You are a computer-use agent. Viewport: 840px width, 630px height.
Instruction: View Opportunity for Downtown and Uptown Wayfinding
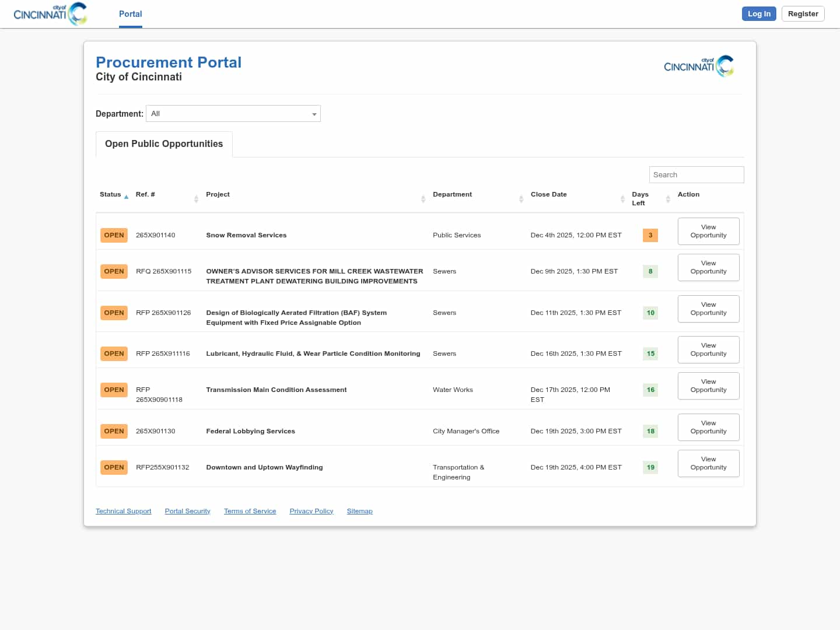pyautogui.click(x=708, y=464)
